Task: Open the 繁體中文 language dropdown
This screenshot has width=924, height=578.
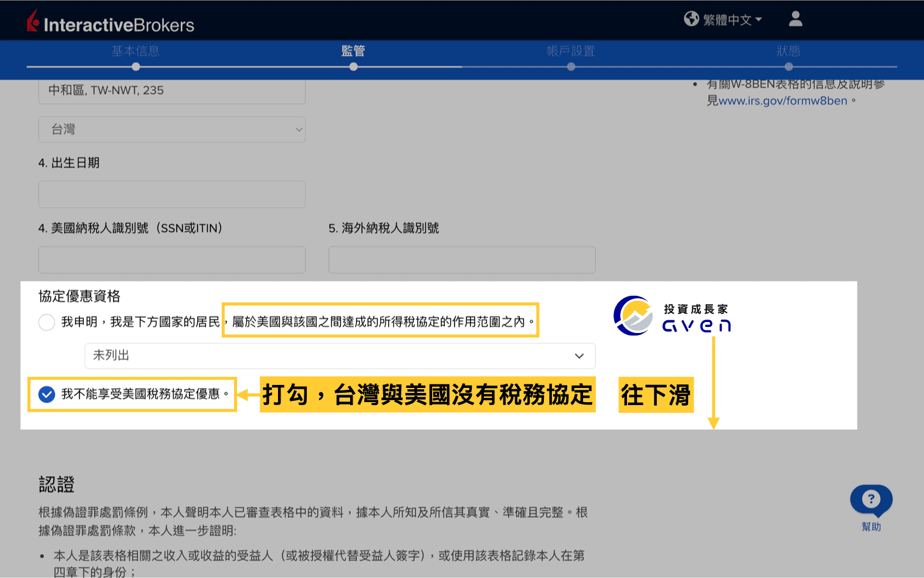Action: click(732, 20)
